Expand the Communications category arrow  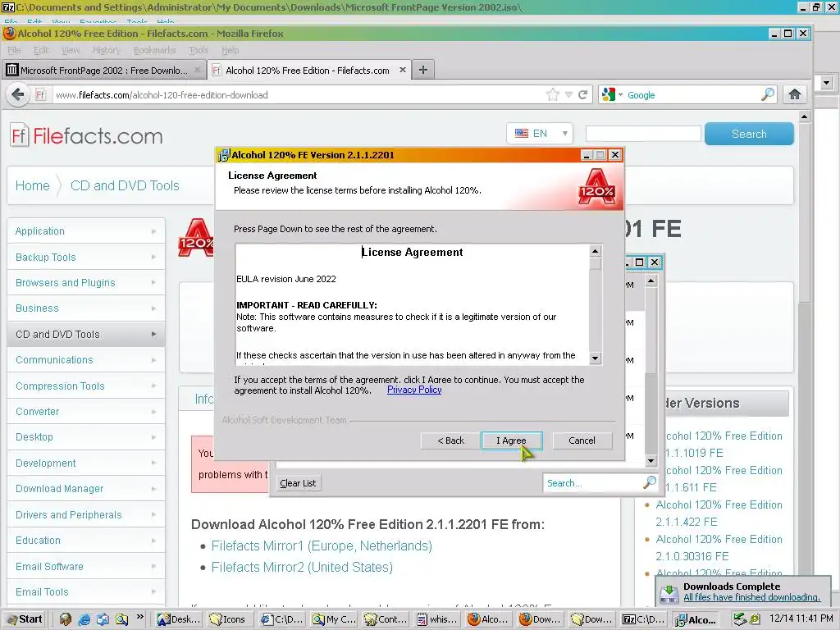coord(153,360)
